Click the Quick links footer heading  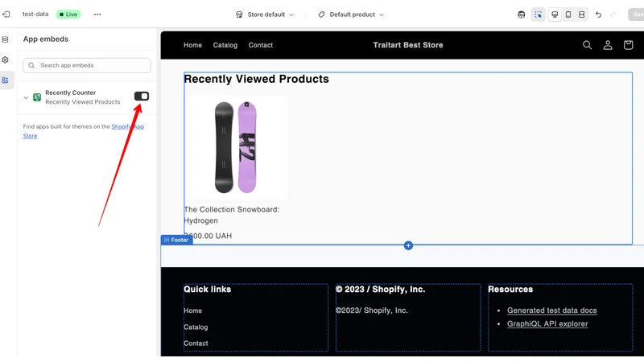[208, 290]
